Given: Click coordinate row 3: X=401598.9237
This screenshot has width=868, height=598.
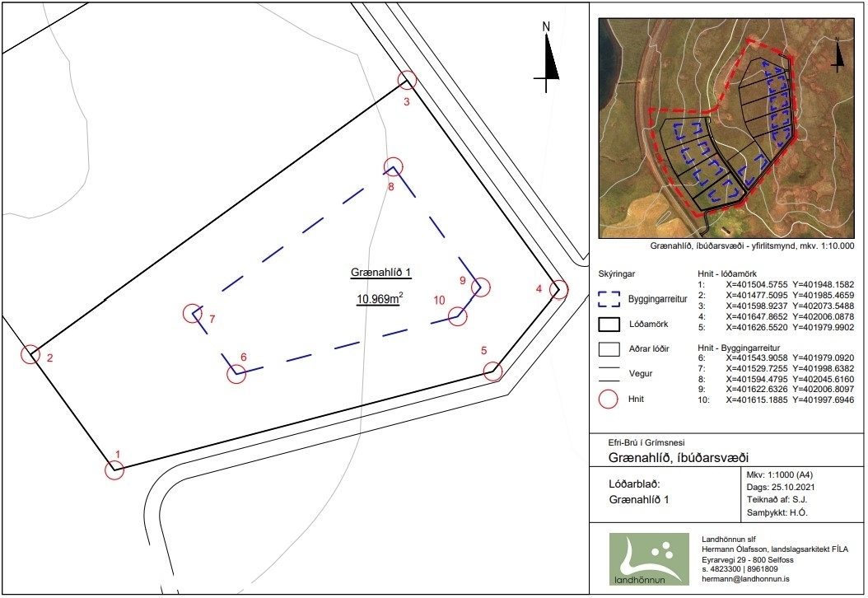Looking at the screenshot, I should click(776, 306).
